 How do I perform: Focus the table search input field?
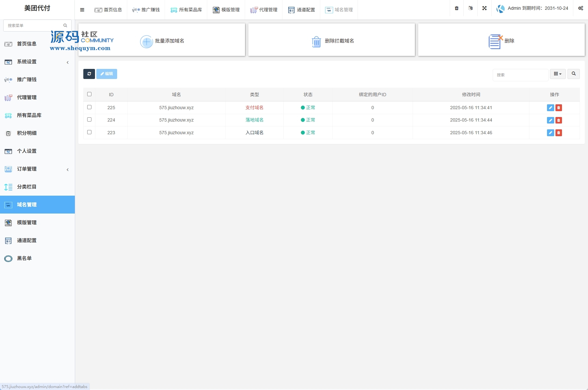[520, 75]
